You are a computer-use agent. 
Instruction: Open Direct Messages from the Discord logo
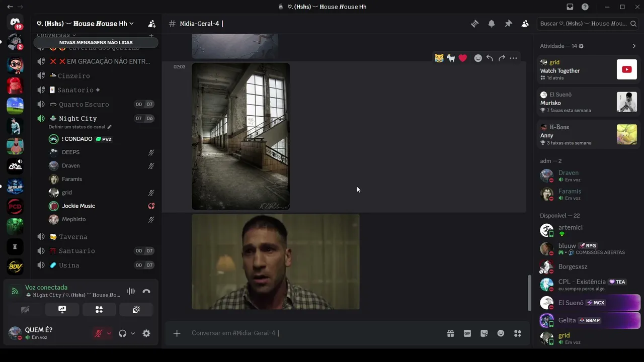pos(15,23)
